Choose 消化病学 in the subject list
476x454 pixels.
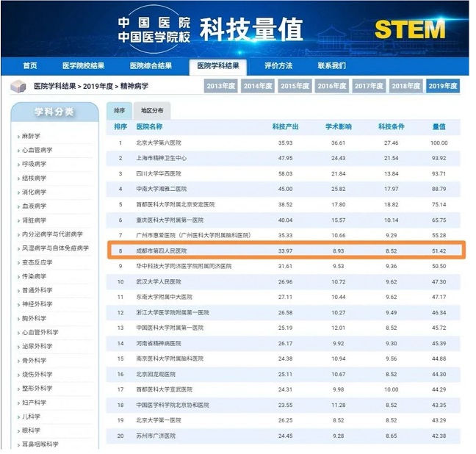[34, 192]
